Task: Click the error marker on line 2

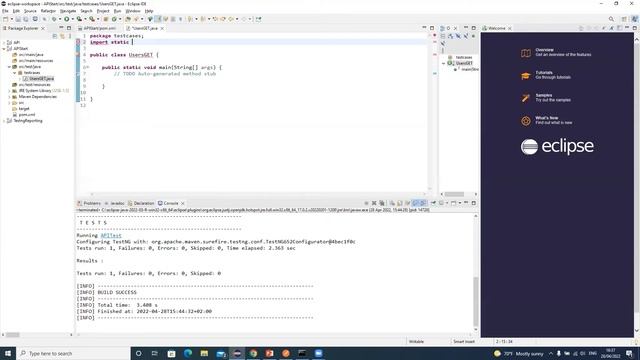Action: pos(78,42)
